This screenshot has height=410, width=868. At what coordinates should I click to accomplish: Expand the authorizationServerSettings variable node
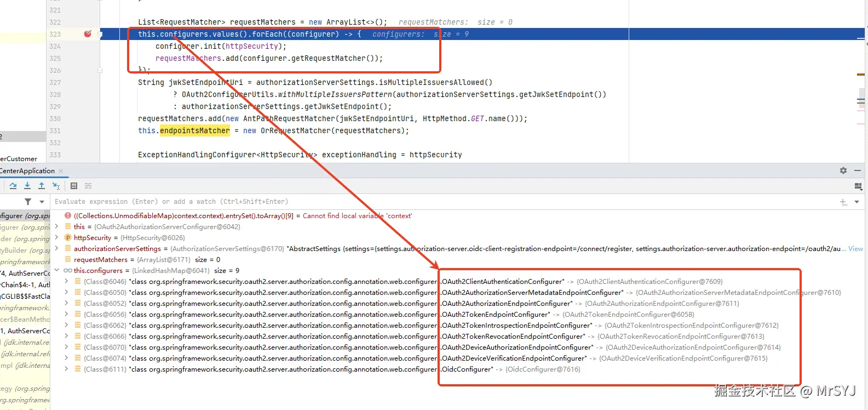pyautogui.click(x=56, y=248)
